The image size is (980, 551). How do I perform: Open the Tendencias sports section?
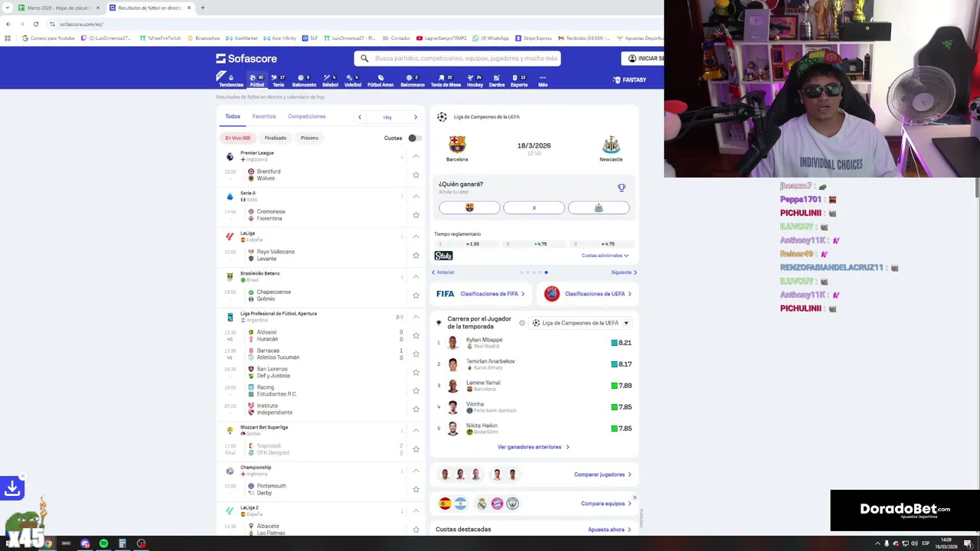pyautogui.click(x=230, y=80)
